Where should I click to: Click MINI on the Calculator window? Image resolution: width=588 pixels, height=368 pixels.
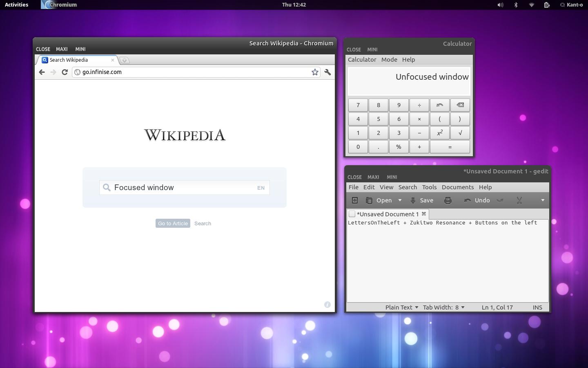[372, 49]
